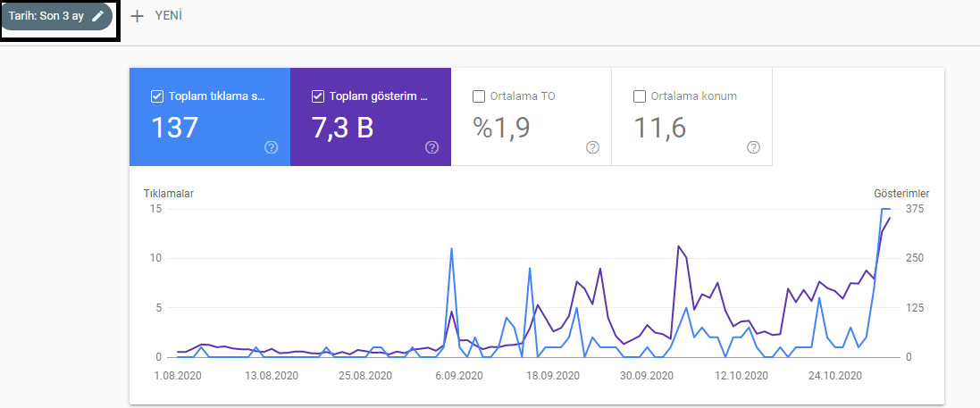Select the 137 total clicks value
Screen dimensions: 980x408
click(175, 129)
